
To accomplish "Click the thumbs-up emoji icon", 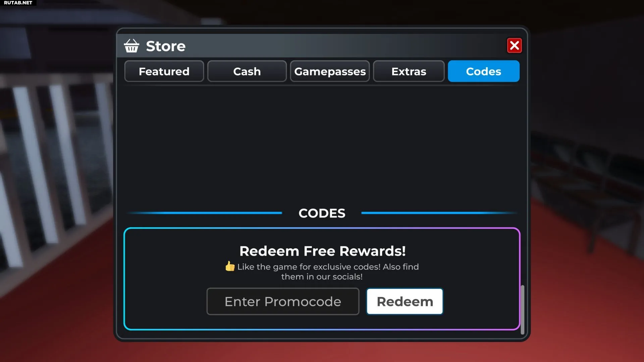I will pyautogui.click(x=230, y=266).
